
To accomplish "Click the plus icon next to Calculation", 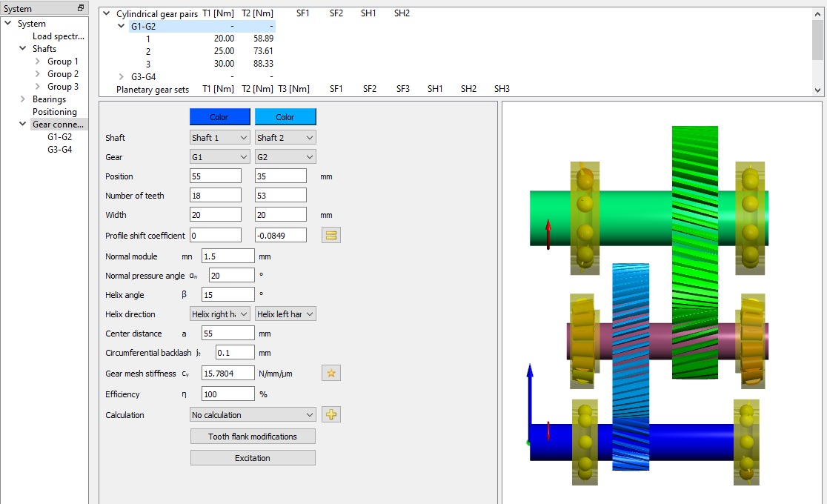I will coord(331,414).
